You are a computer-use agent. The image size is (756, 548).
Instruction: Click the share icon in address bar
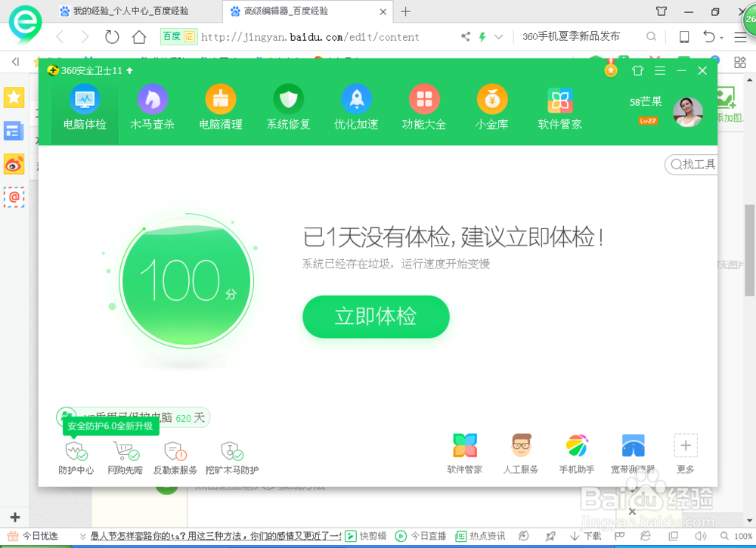click(x=465, y=36)
